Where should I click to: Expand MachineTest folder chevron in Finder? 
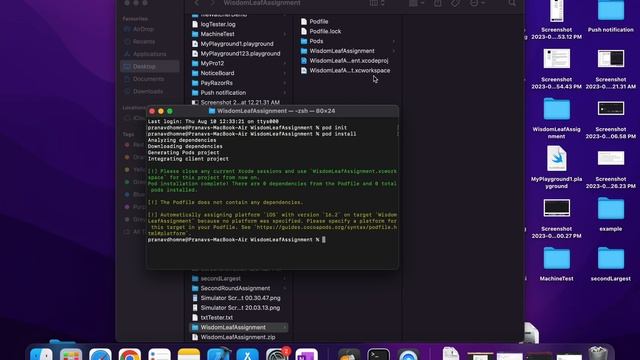[x=284, y=34]
